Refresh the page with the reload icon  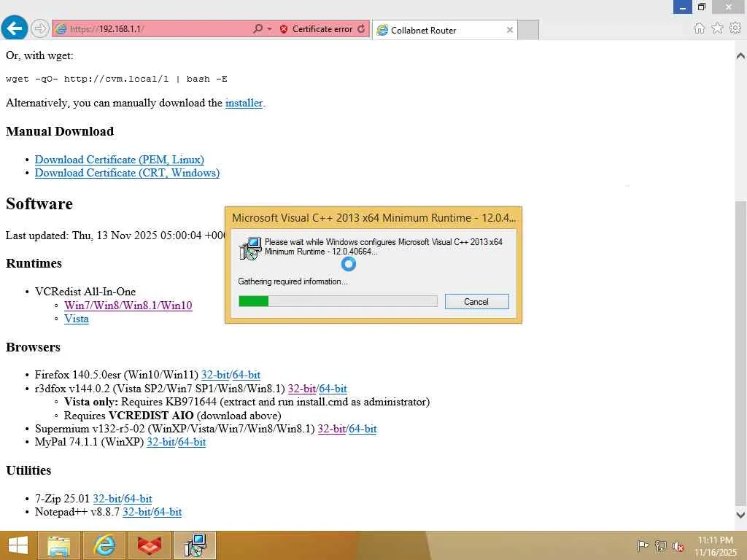click(361, 29)
